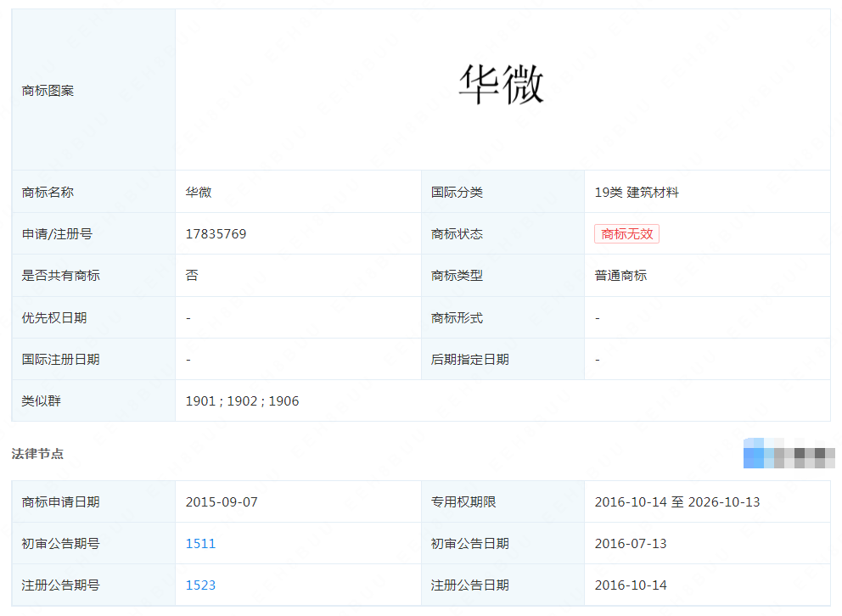Click the 普通商标 trademark type value
Image resolution: width=842 pixels, height=616 pixels.
point(620,275)
